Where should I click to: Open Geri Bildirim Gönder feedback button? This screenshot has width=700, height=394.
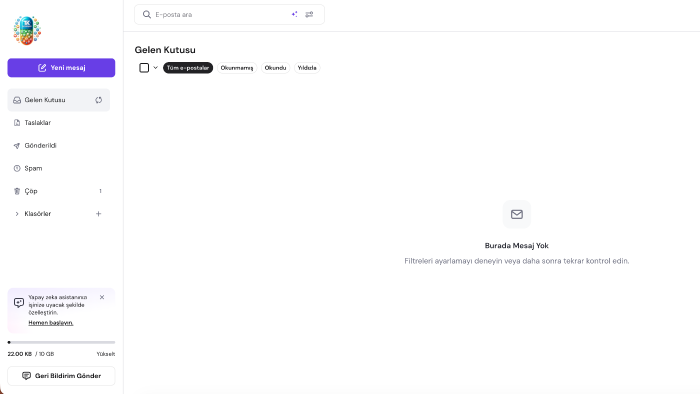61,376
